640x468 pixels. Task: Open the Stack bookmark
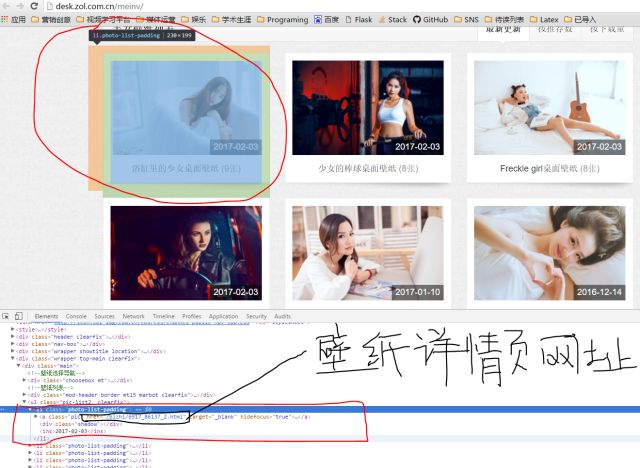(x=393, y=20)
